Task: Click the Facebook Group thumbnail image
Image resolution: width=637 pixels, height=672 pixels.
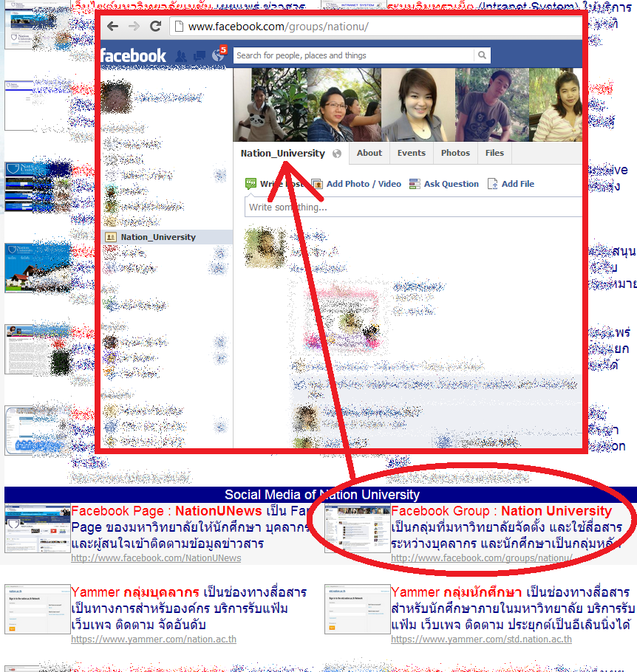Action: (358, 528)
